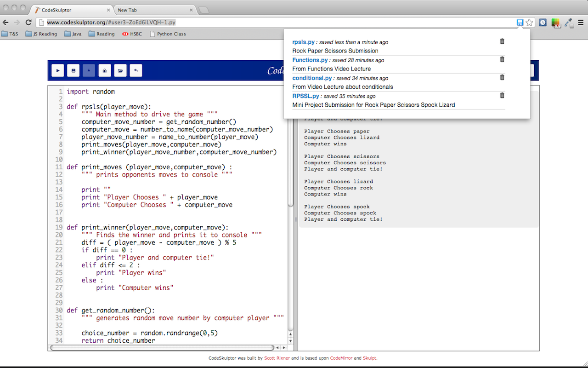Run the code with the play button
Image resolution: width=588 pixels, height=368 pixels.
click(57, 70)
